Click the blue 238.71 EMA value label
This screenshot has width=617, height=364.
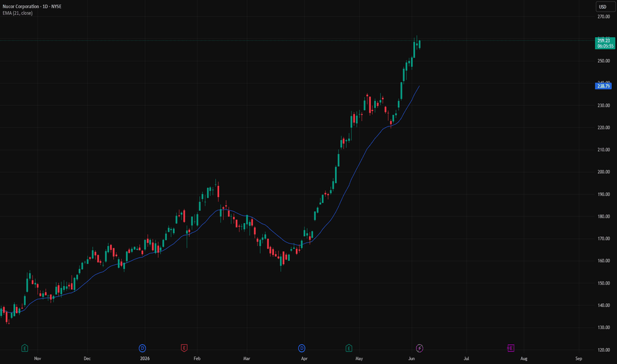603,86
